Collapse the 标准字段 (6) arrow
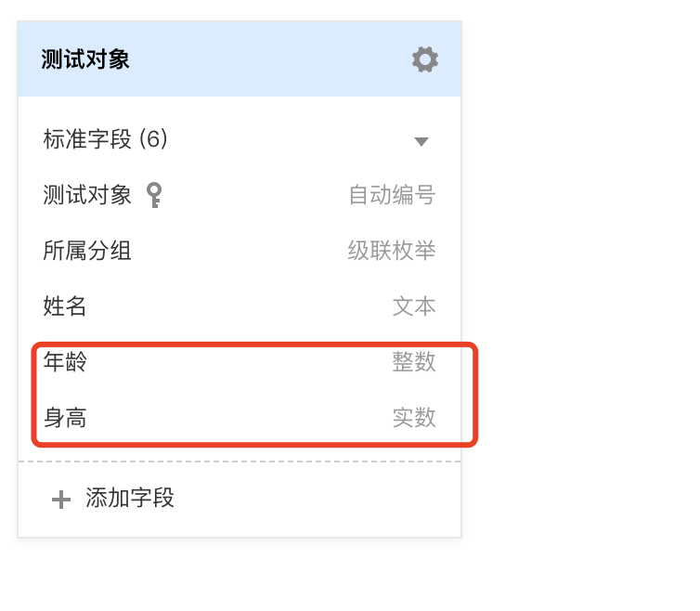 421,141
